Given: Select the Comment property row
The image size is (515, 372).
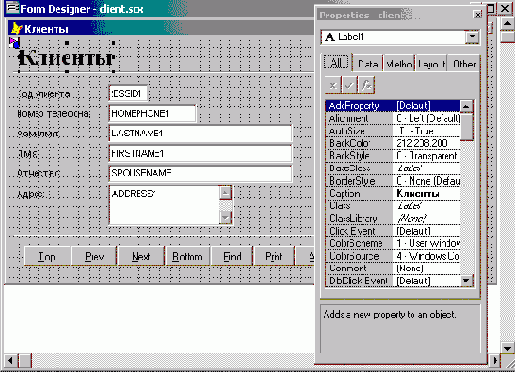Looking at the screenshot, I should point(393,268).
